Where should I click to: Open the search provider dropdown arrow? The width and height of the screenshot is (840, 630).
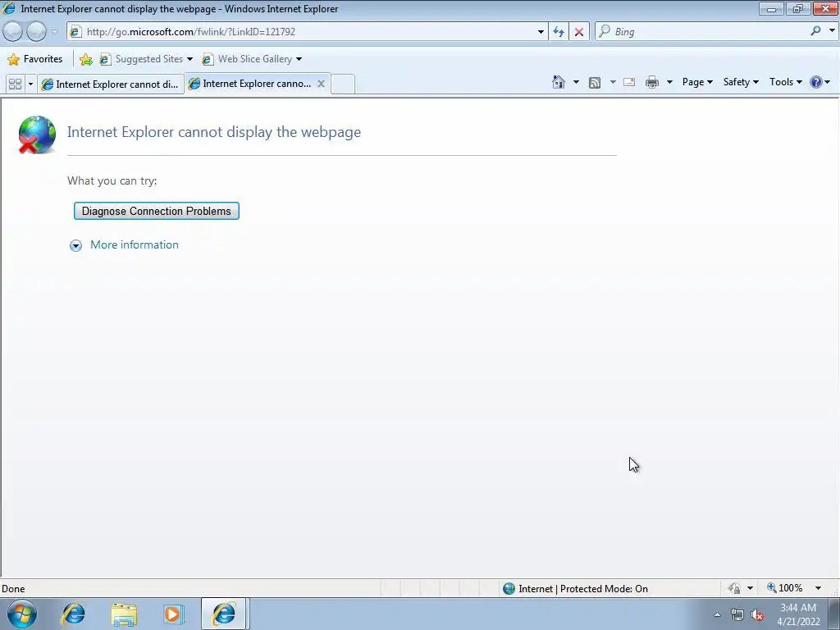tap(832, 31)
